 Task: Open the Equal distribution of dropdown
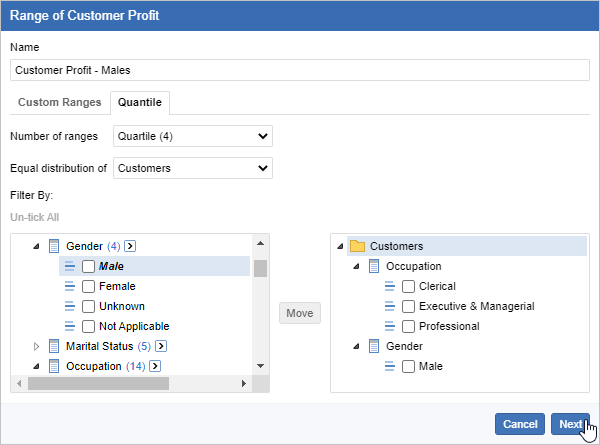pos(193,168)
